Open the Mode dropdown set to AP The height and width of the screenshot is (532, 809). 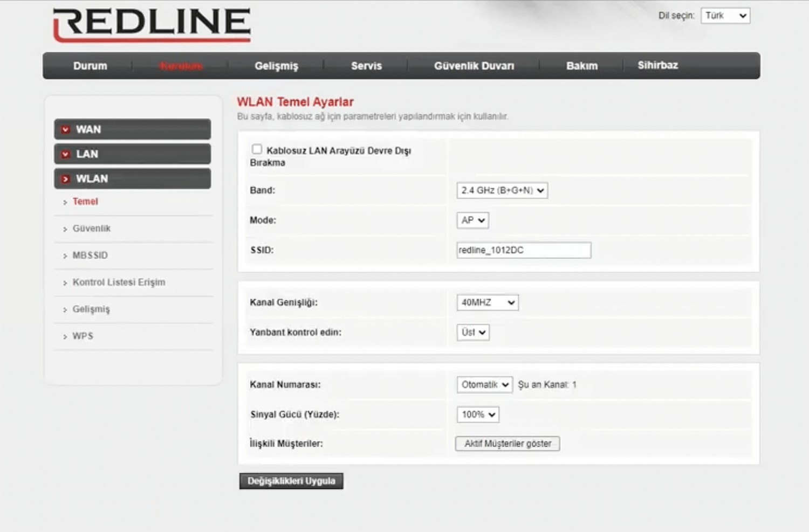(472, 220)
